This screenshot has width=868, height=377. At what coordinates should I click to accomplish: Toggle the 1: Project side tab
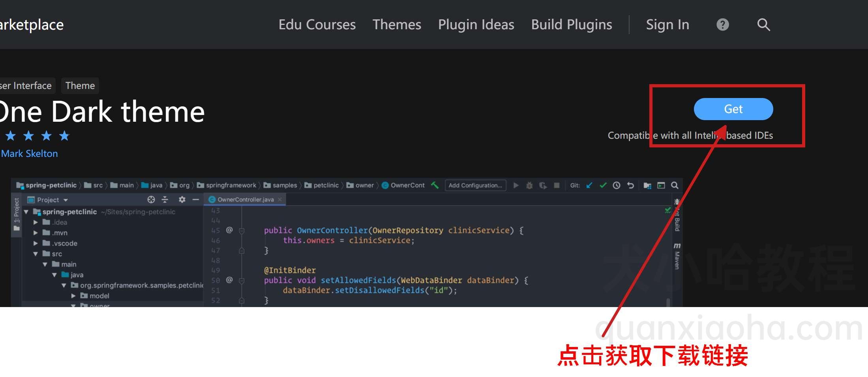click(x=17, y=215)
